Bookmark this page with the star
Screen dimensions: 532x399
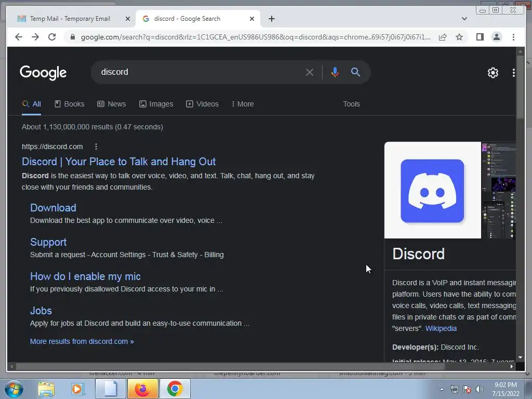(459, 37)
